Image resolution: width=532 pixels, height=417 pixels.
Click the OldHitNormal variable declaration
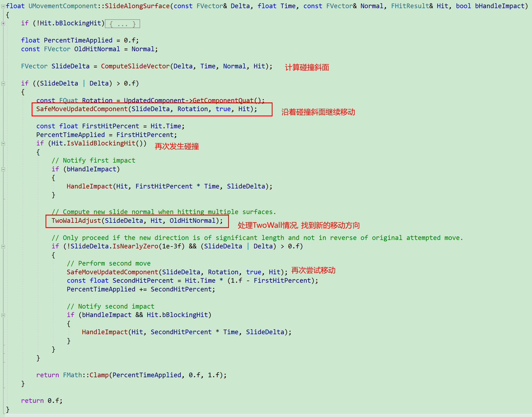pos(97,49)
